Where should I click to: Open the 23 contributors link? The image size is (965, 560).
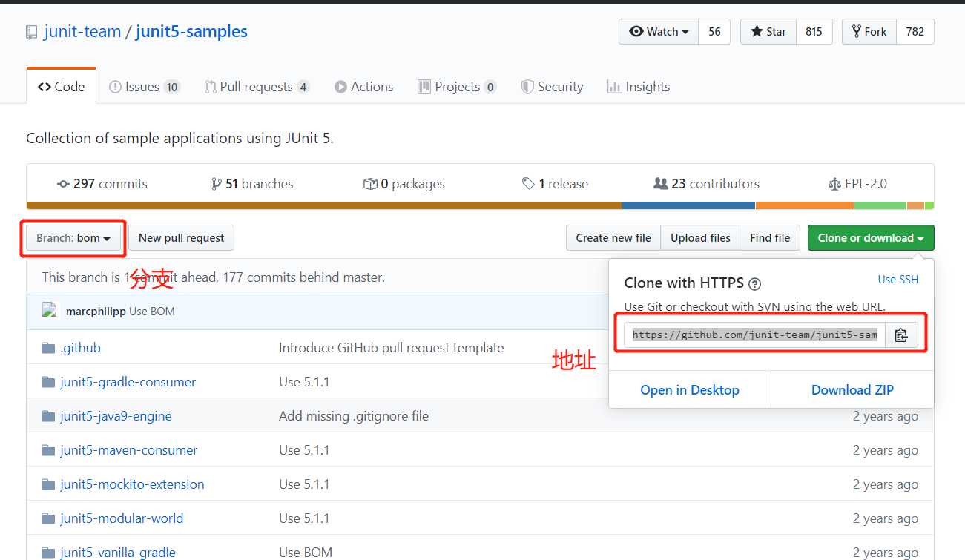pos(706,184)
